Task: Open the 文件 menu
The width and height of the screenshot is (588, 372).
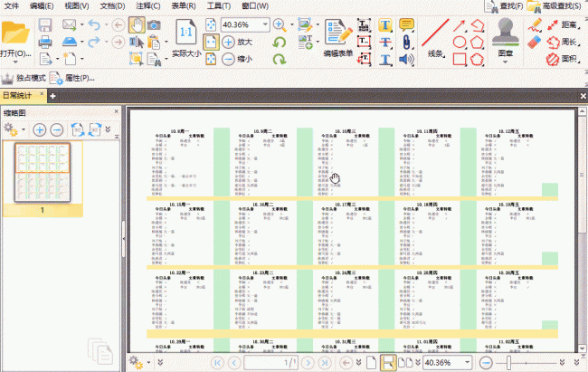Action: click(12, 6)
